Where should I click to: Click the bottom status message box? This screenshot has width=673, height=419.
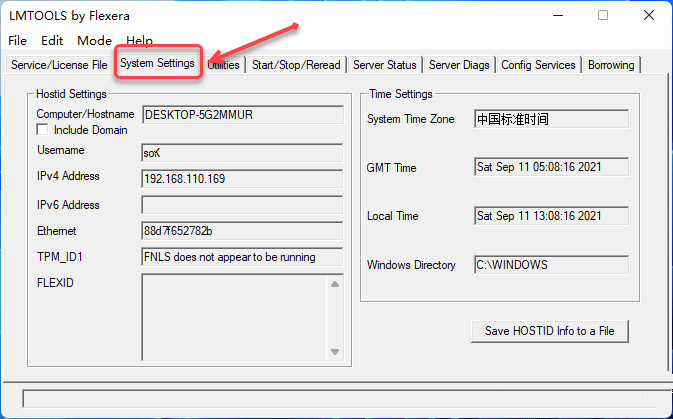pos(347,399)
